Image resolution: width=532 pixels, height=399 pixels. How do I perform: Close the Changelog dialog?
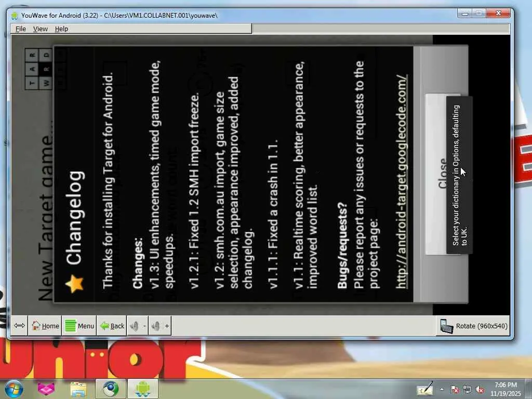436,174
